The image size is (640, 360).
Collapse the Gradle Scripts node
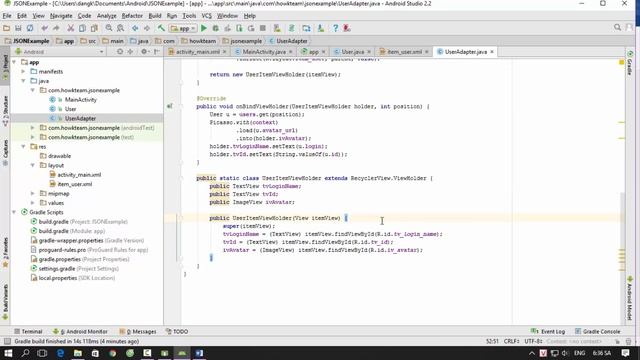pyautogui.click(x=14, y=212)
